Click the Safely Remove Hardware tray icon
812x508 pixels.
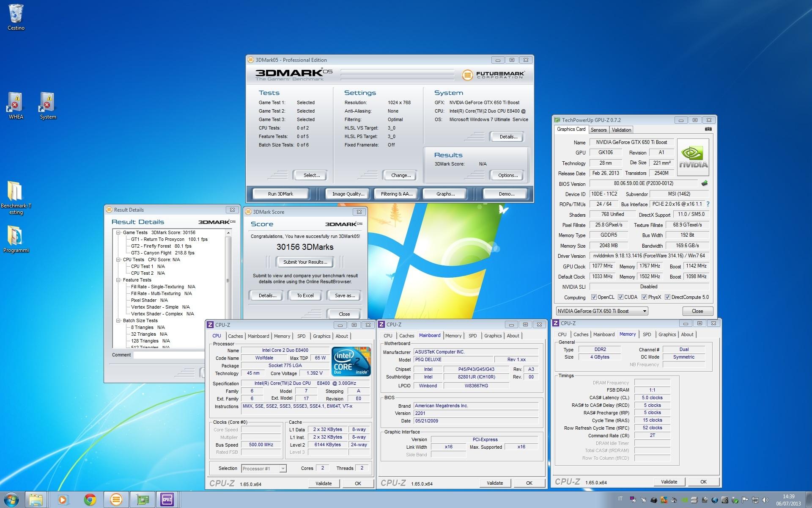735,500
